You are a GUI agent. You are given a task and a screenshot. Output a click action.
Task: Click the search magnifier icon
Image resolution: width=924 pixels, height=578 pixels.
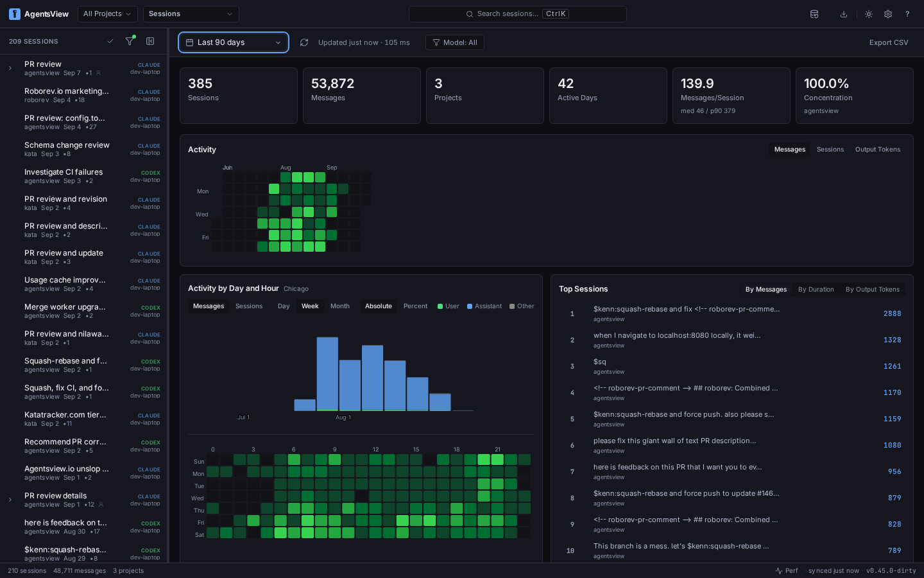tap(470, 14)
